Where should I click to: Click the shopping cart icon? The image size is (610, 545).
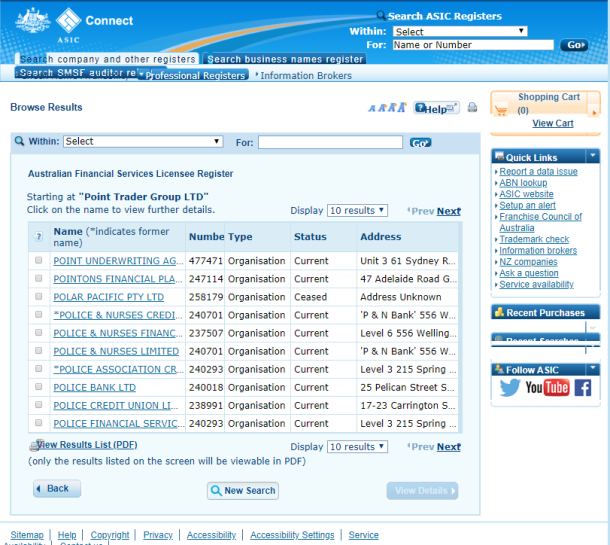pyautogui.click(x=501, y=111)
